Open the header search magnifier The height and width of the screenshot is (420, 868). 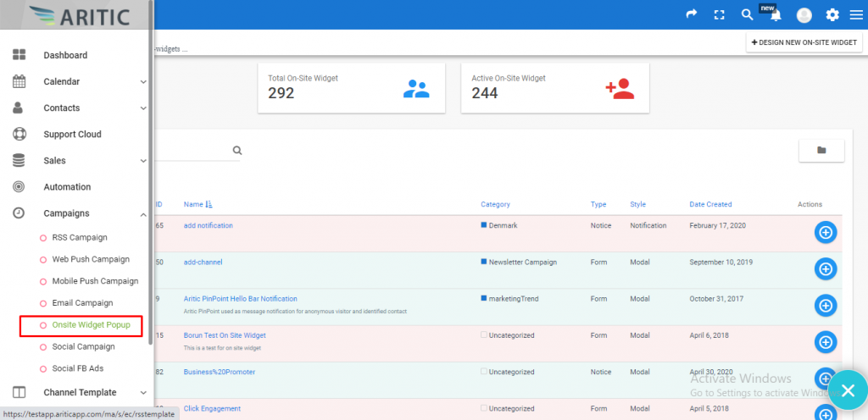coord(748,15)
